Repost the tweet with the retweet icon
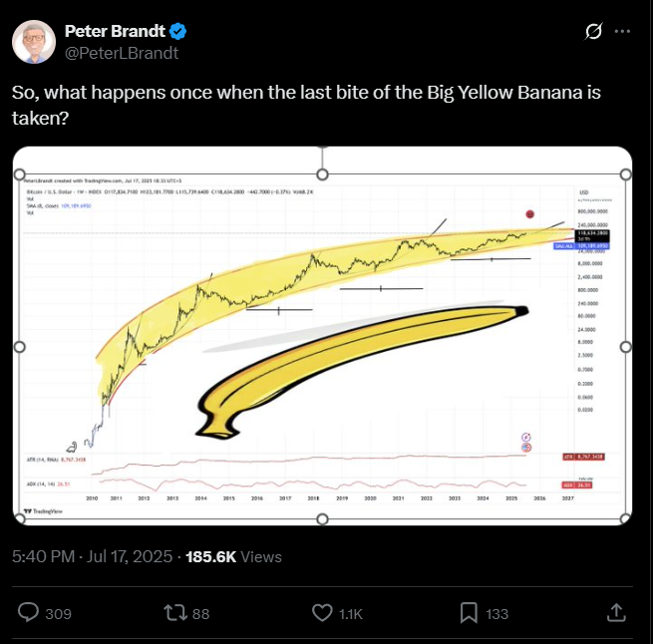 click(x=175, y=613)
